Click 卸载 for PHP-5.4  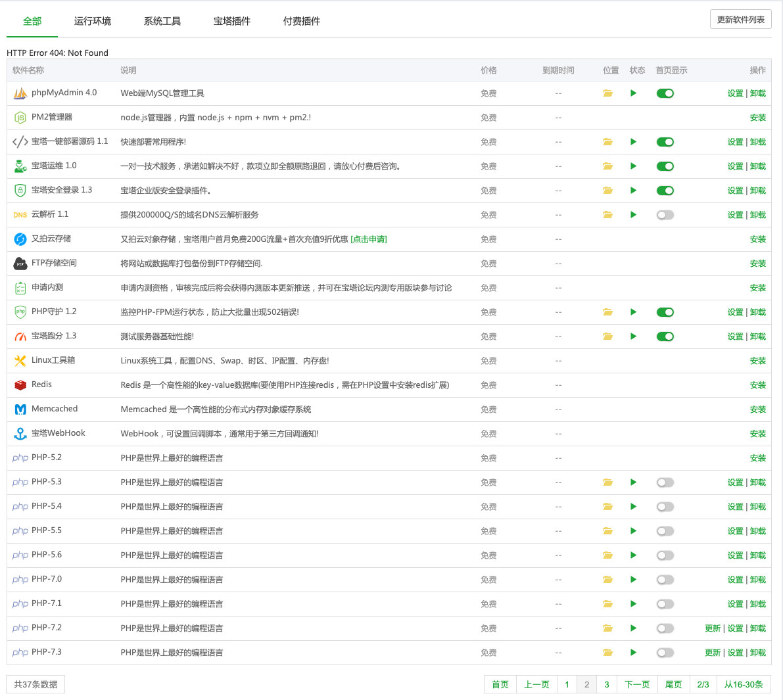point(757,507)
